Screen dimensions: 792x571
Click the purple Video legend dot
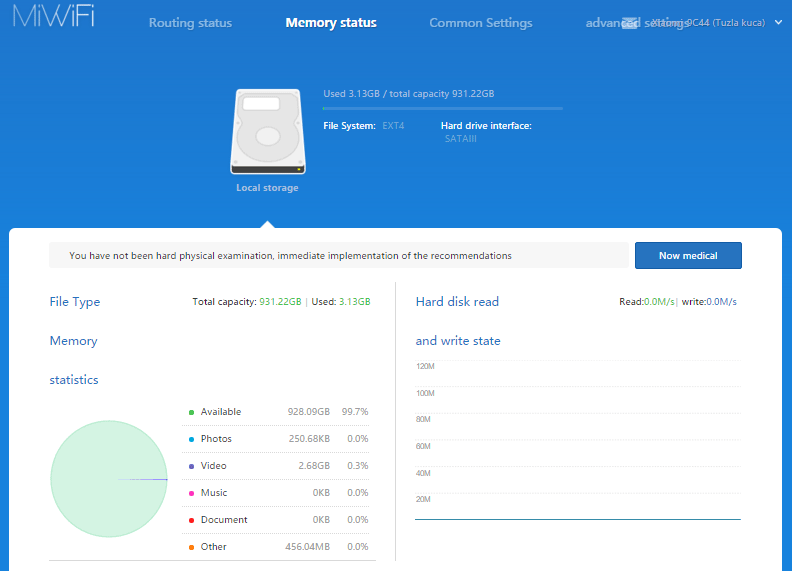(191, 466)
